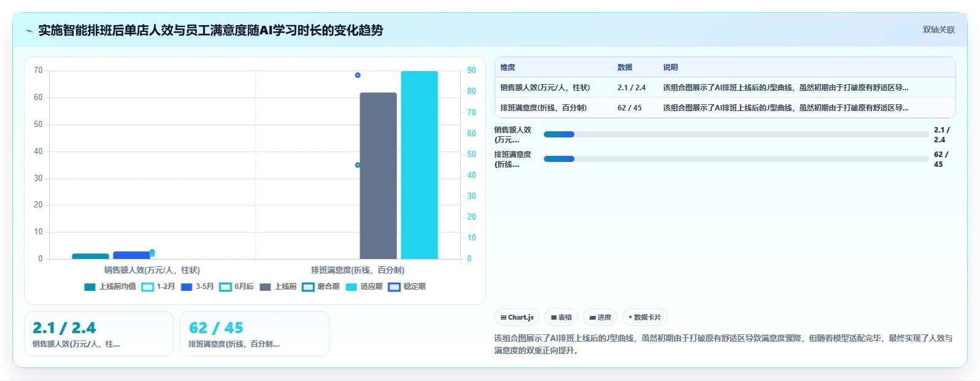The width and height of the screenshot is (980, 381).
Task: Click the x-axis label 排班满意度(折线，百分制)
Action: tap(358, 270)
